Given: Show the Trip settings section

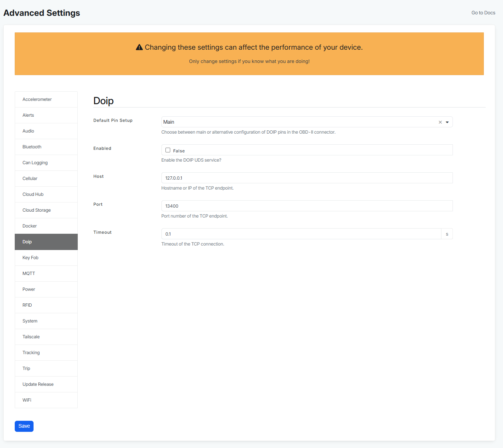Looking at the screenshot, I should (x=46, y=368).
